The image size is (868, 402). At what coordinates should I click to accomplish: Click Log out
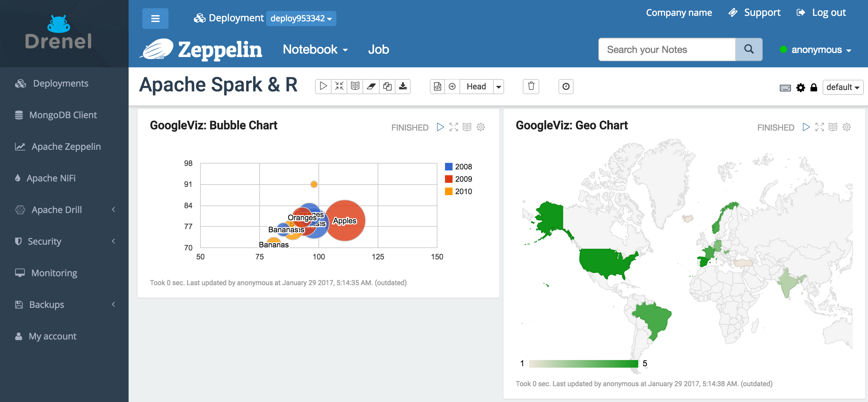tap(821, 13)
